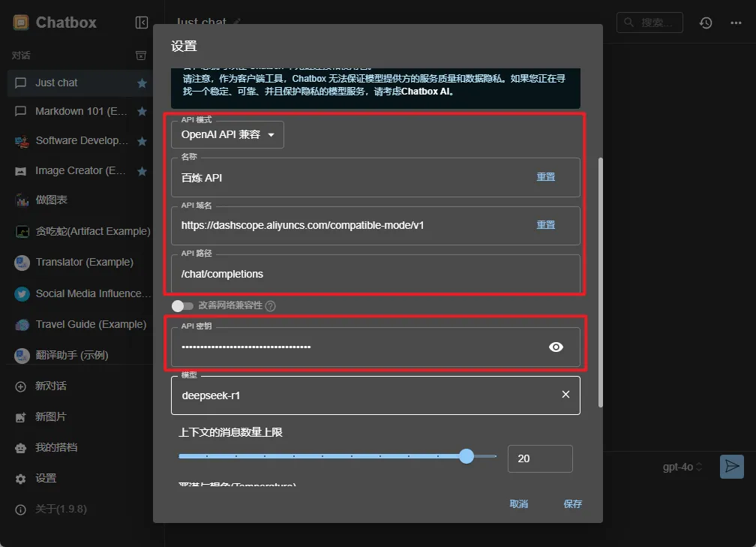Edit chat title with the pencil icon
Screen dimensions: 756x547
point(236,23)
